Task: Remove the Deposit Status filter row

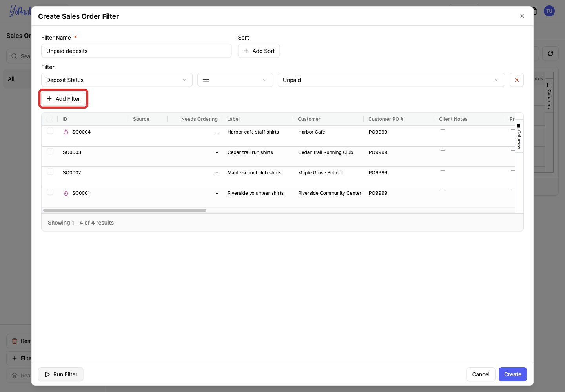Action: pyautogui.click(x=517, y=80)
